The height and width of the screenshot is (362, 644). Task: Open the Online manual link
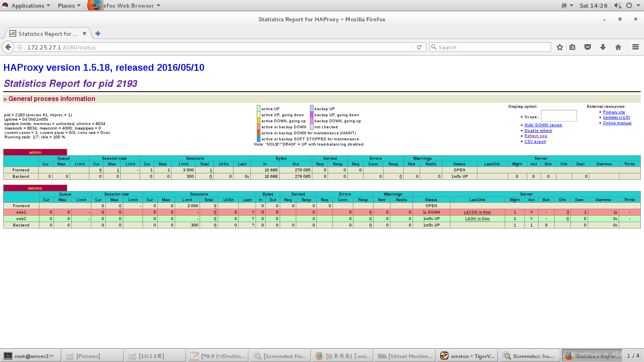tap(617, 123)
